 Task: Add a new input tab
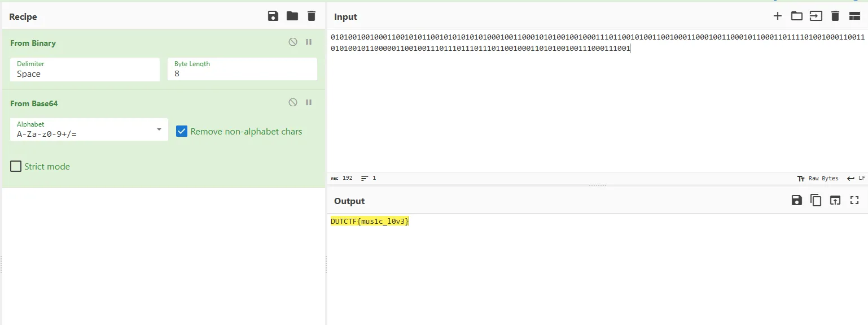(777, 16)
